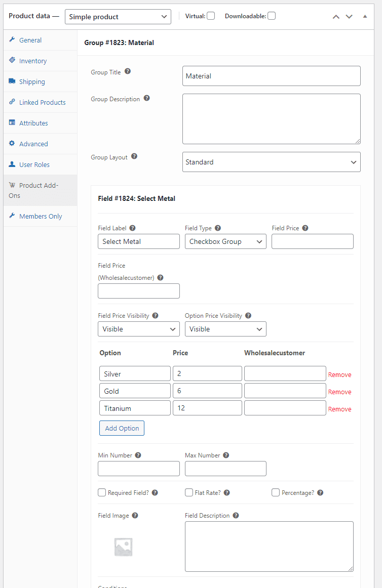Open the Members Only tab
382x588 pixels.
click(41, 216)
